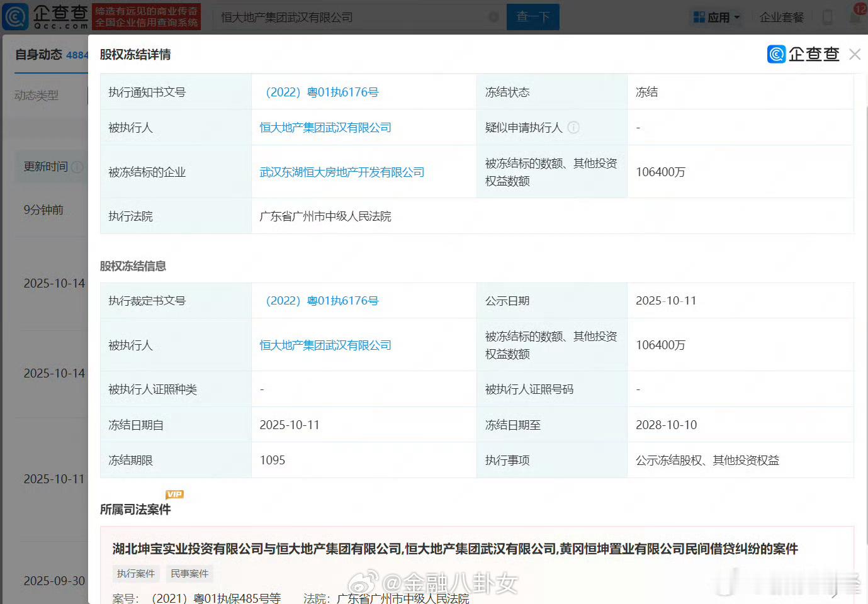Open the 湖北坤宝实业投资有限公司 judicial case title
This screenshot has width=868, height=604.
point(455,549)
